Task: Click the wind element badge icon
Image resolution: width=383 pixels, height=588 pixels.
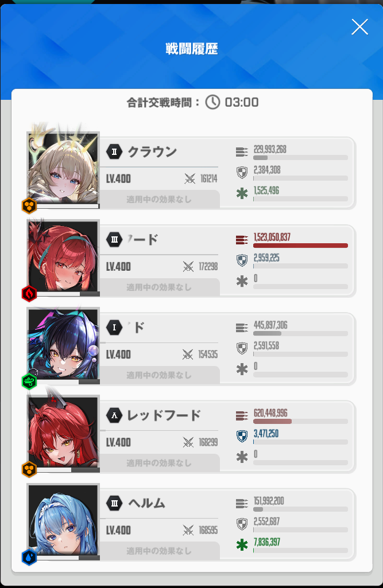Action: 29,381
